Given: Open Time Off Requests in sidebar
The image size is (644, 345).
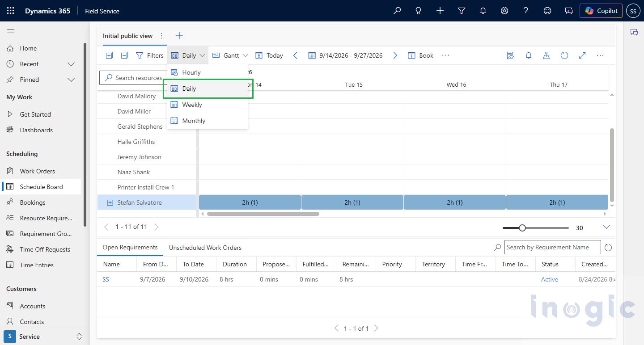Looking at the screenshot, I should (x=45, y=249).
